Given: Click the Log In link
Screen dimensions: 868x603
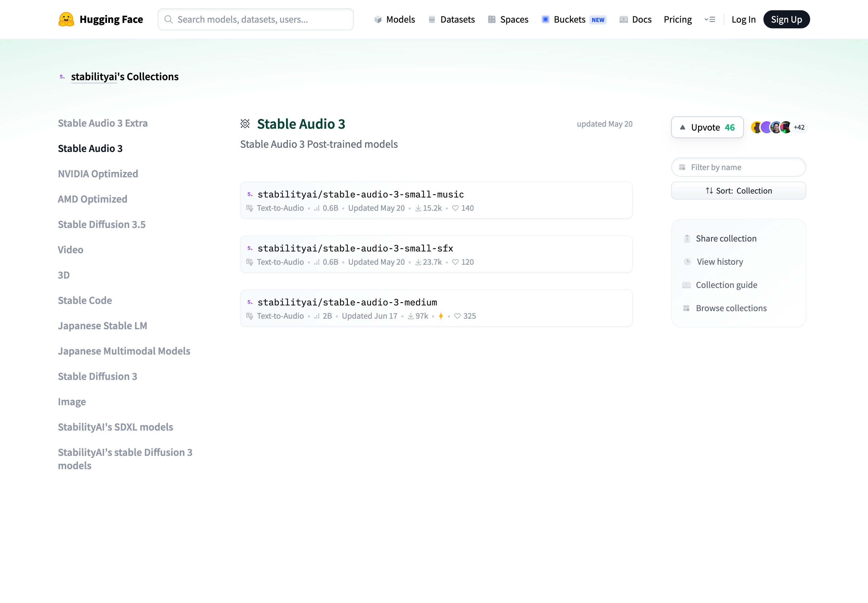Looking at the screenshot, I should click(743, 19).
